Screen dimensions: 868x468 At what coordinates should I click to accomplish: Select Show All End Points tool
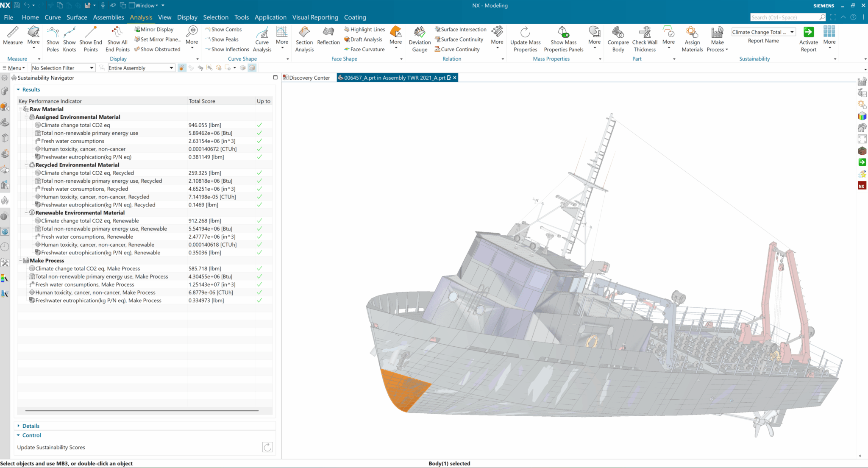117,39
